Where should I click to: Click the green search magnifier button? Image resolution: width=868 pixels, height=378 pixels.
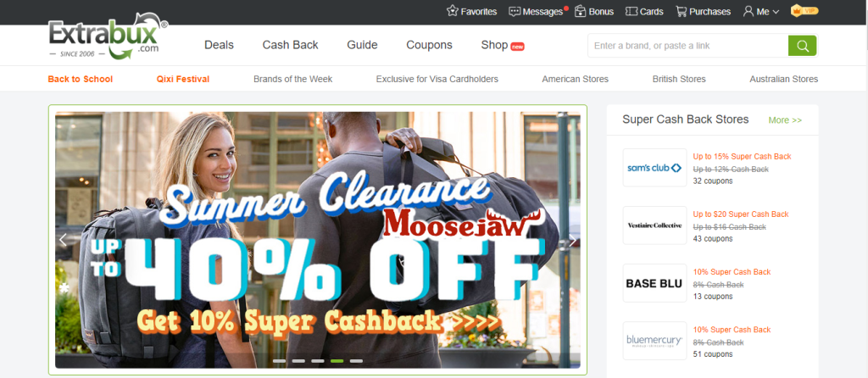pyautogui.click(x=803, y=46)
